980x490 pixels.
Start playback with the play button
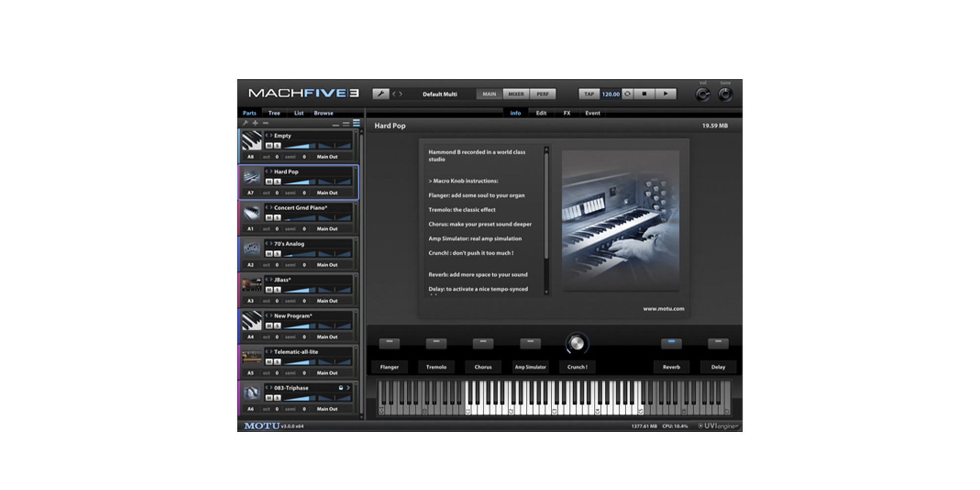(x=665, y=94)
